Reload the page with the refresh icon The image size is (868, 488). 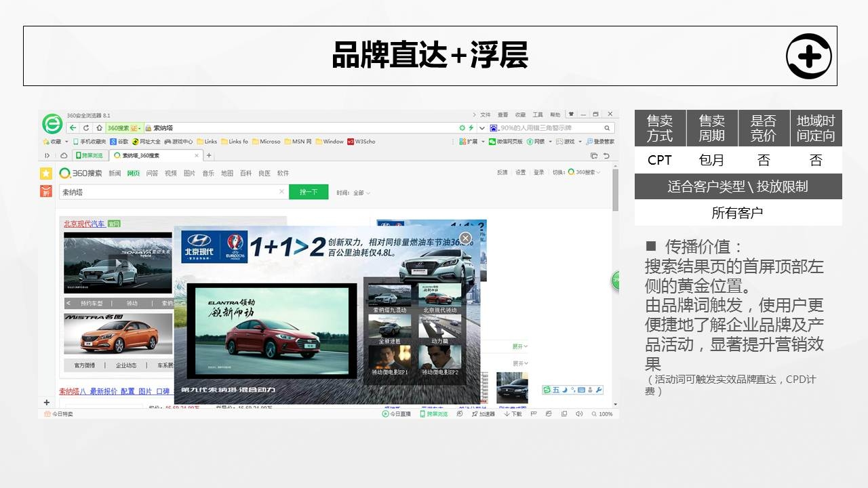click(86, 128)
